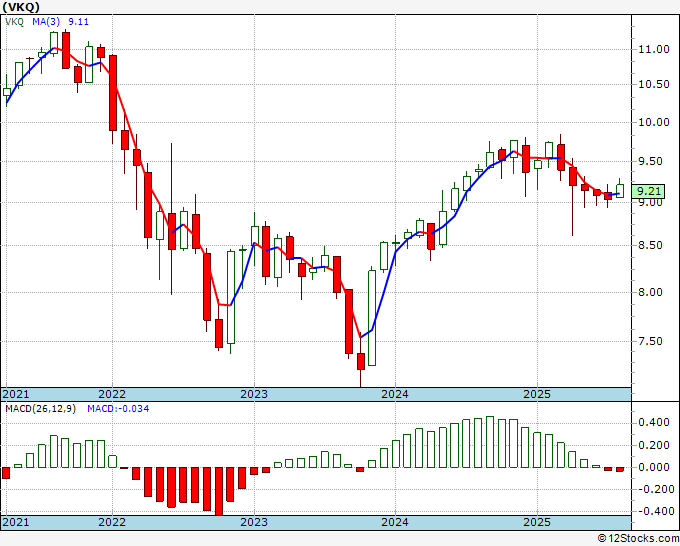Click the 9.11 moving average value
The image size is (680, 546).
pos(78,22)
